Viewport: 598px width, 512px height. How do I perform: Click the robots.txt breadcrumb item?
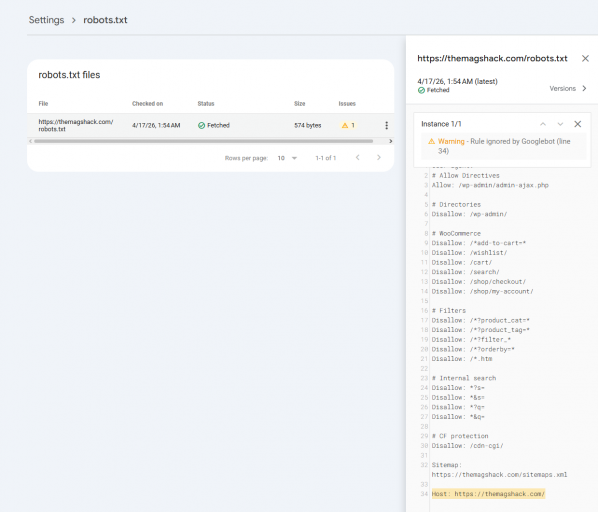pyautogui.click(x=105, y=20)
